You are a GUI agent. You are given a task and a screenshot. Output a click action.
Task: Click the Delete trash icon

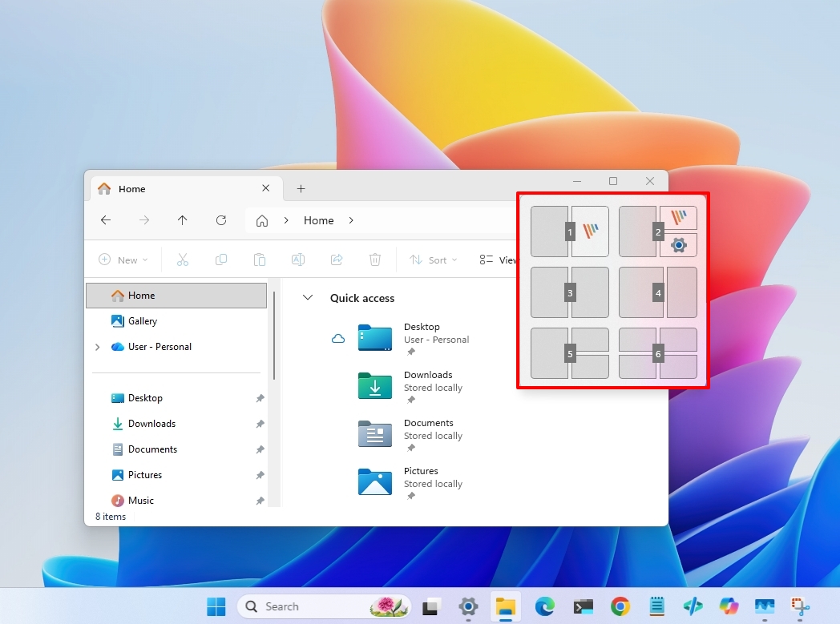coord(375,260)
